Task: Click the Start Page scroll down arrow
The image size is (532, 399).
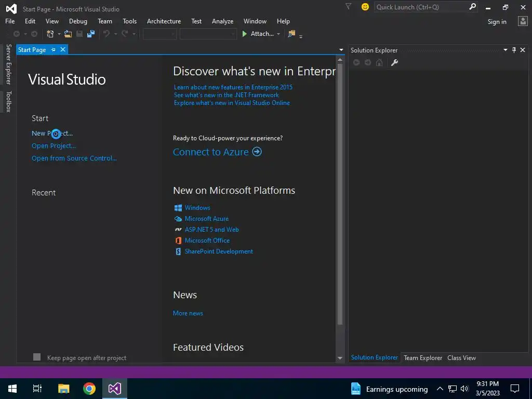Action: (x=340, y=358)
